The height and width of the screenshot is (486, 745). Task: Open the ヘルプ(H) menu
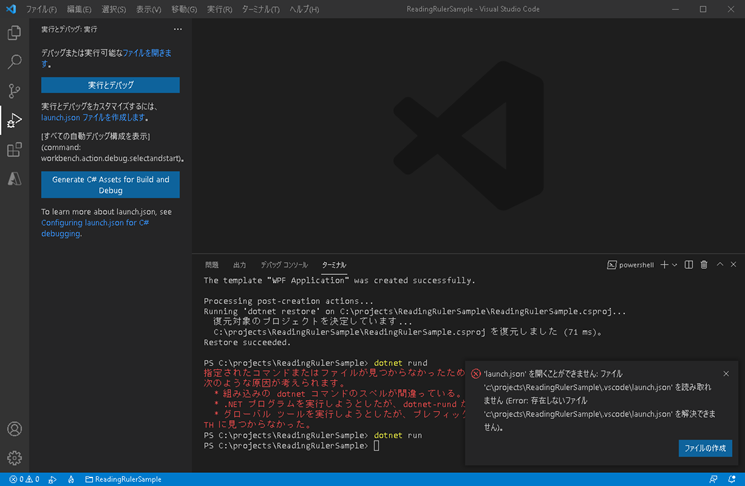coord(304,9)
